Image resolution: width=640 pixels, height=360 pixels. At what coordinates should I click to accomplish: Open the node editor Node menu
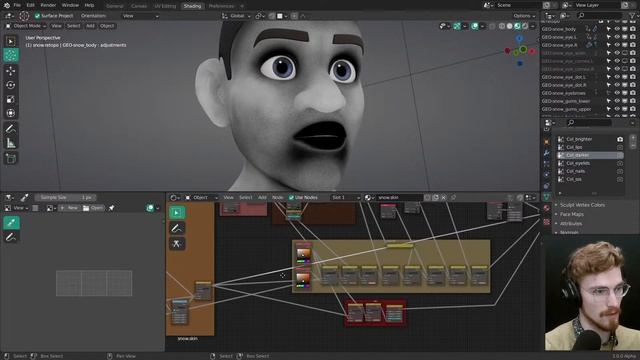coord(278,198)
